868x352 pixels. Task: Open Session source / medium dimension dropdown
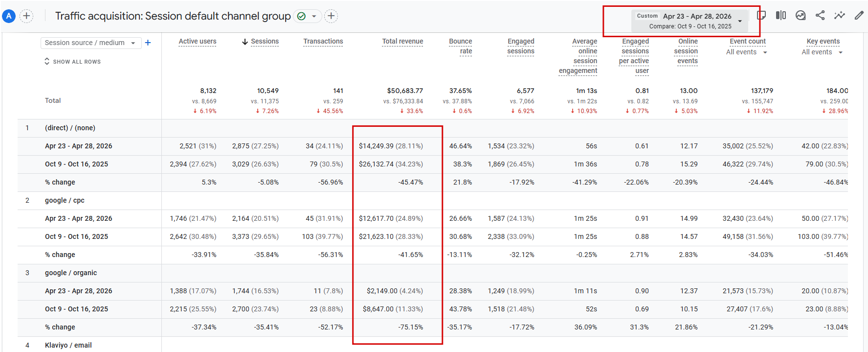click(x=90, y=43)
